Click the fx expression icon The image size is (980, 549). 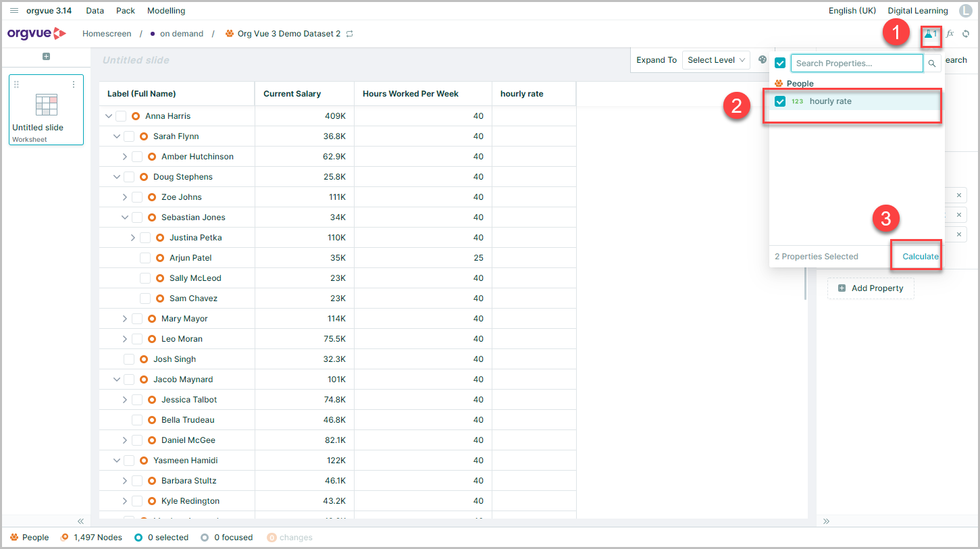pyautogui.click(x=950, y=34)
